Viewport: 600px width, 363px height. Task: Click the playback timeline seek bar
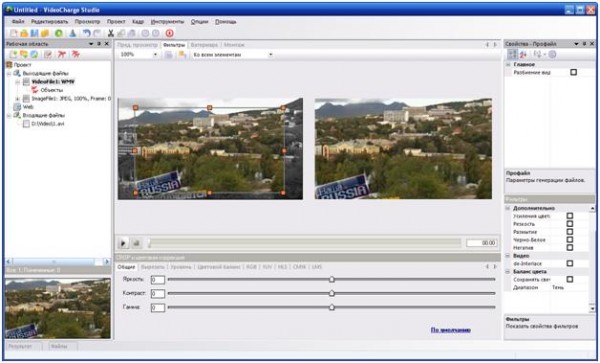305,243
